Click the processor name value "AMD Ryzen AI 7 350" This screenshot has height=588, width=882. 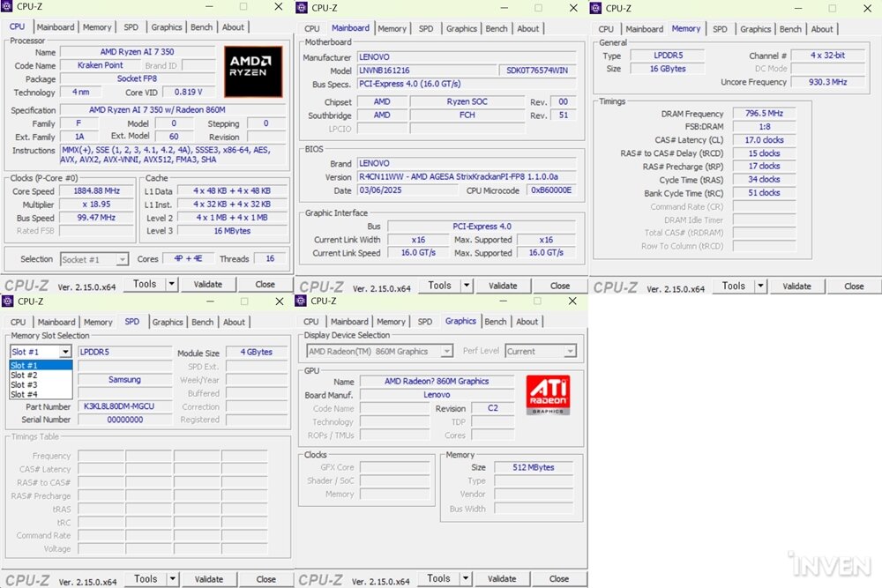pos(138,52)
